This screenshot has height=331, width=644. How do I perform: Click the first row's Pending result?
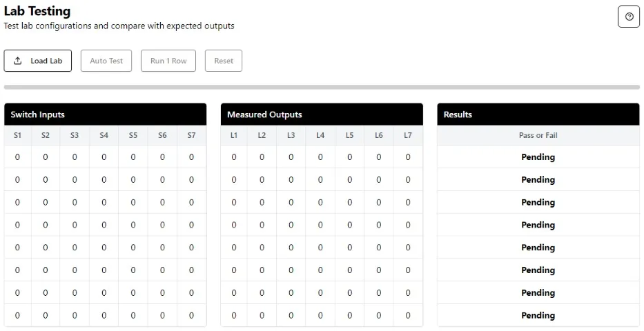[538, 157]
